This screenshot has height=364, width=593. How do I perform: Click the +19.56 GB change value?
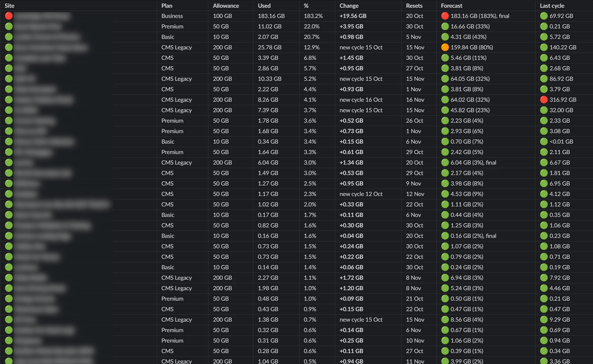353,16
